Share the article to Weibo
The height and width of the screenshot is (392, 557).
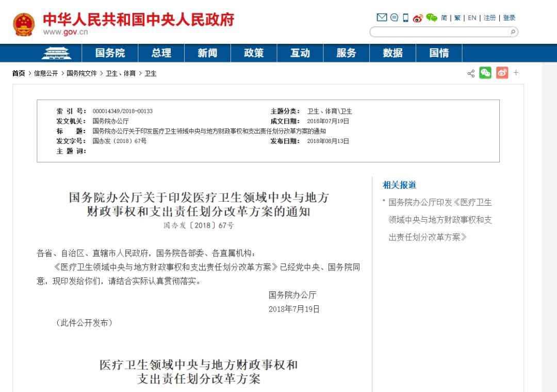[x=502, y=73]
